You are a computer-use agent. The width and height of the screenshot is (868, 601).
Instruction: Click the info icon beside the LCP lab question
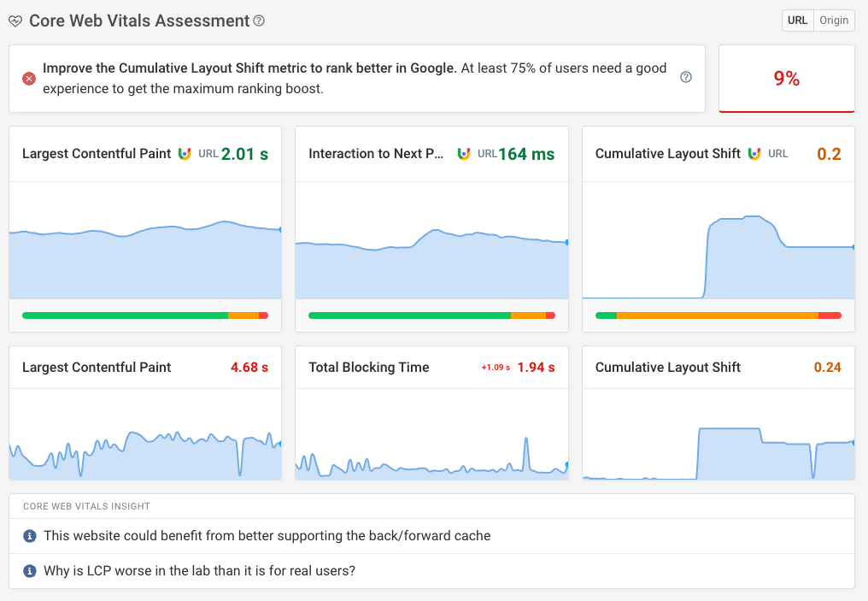pyautogui.click(x=32, y=570)
